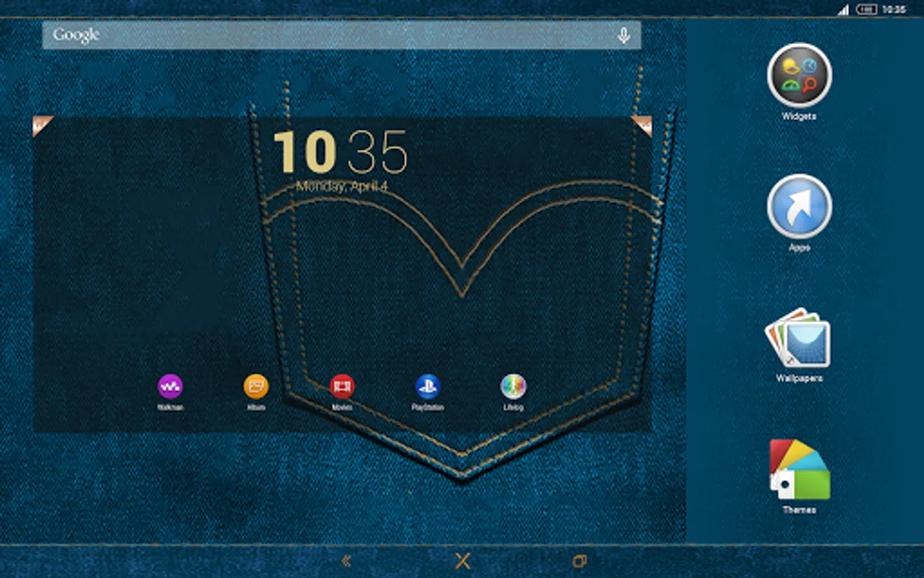This screenshot has height=578, width=924.
Task: Tap the Google search bar
Action: 341,35
